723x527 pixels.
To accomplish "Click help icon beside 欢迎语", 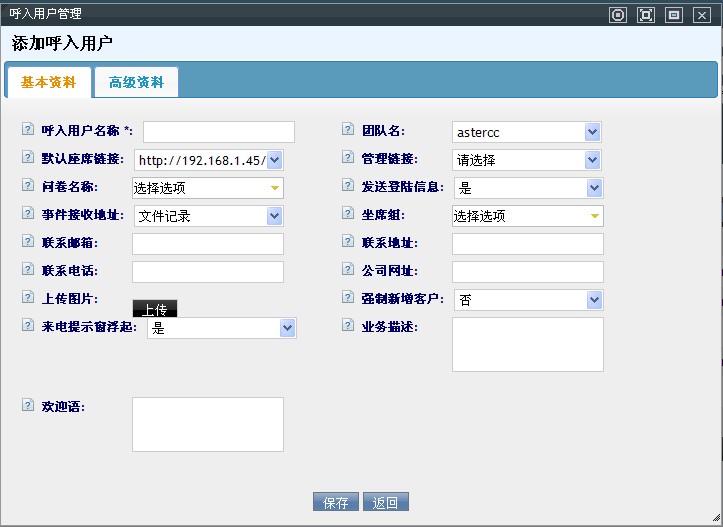I will (x=27, y=406).
